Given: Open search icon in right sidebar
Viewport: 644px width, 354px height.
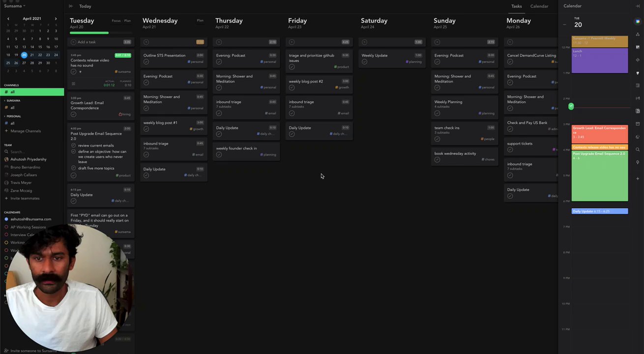Looking at the screenshot, I should coord(638,149).
